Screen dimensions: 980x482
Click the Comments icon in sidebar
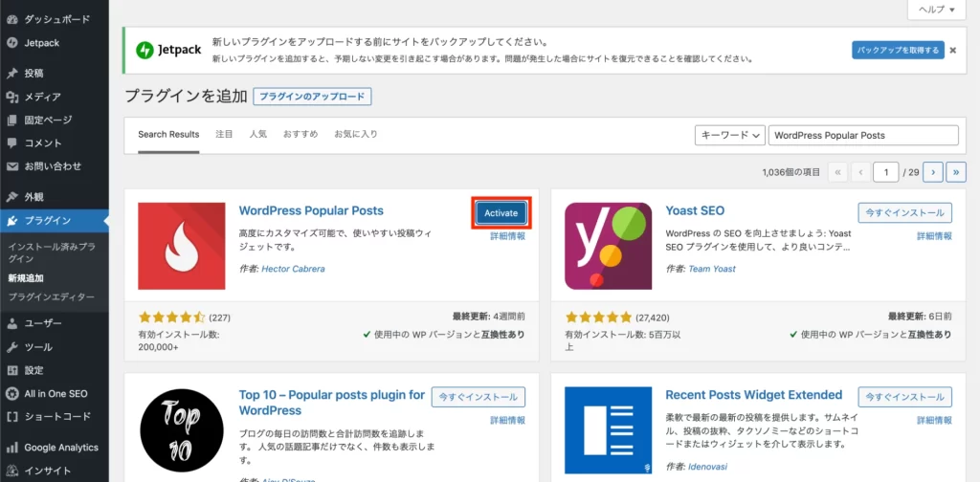[12, 143]
